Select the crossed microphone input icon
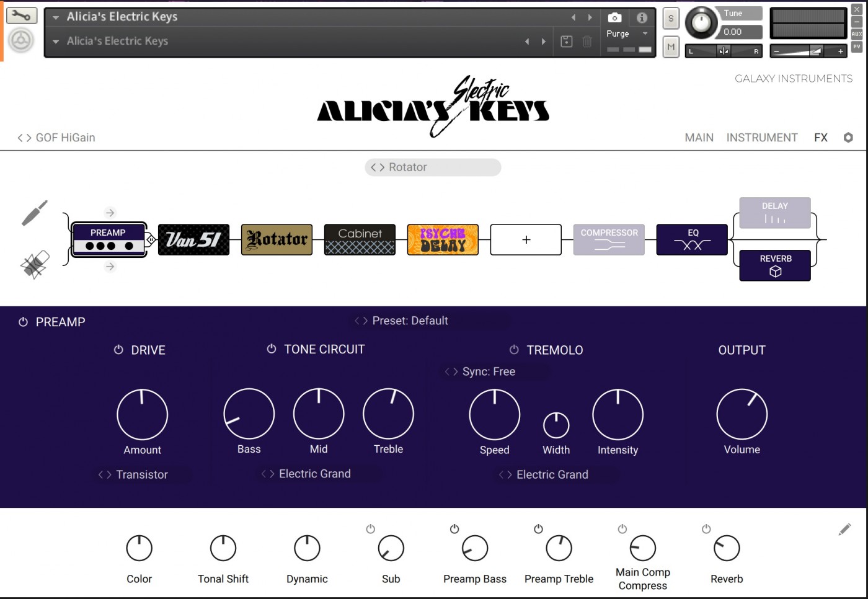 point(35,265)
